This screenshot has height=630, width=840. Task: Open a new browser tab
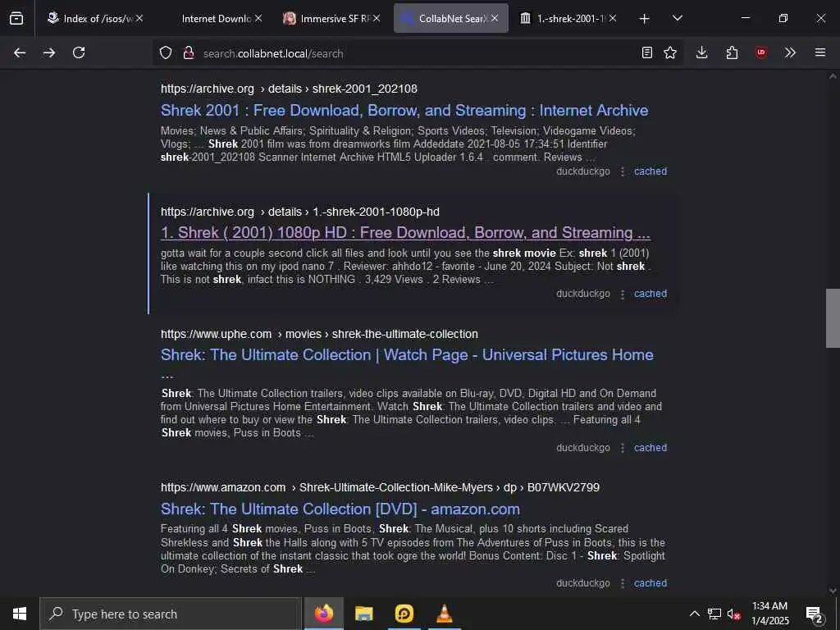pyautogui.click(x=645, y=19)
